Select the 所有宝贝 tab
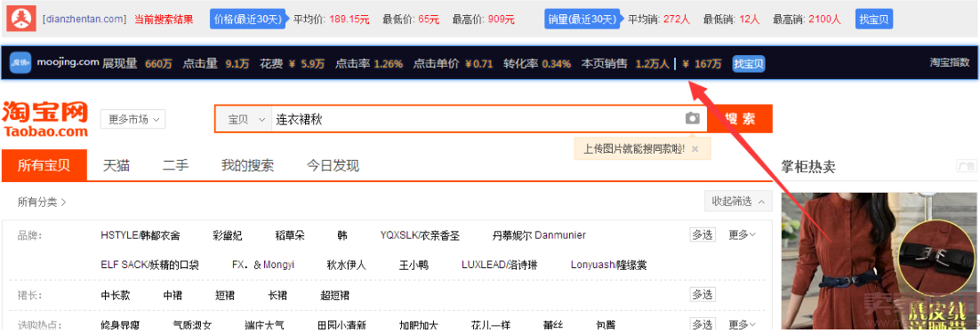980x333 pixels. [44, 166]
